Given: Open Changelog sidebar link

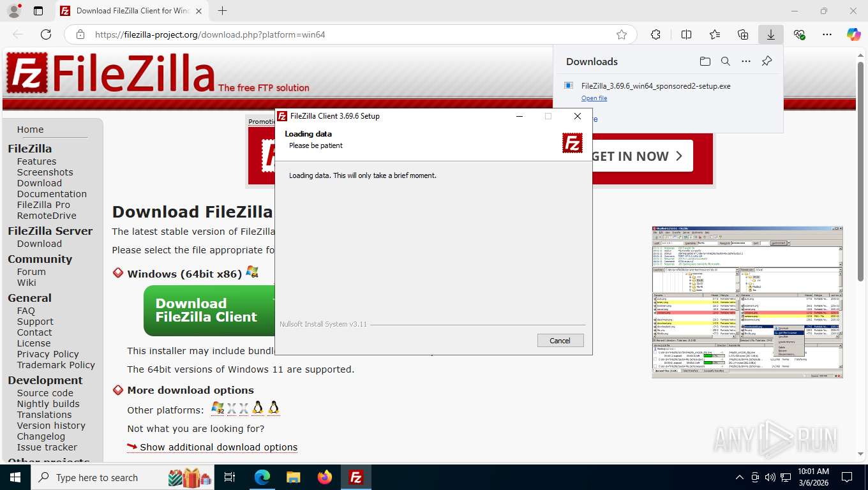Looking at the screenshot, I should 41,436.
